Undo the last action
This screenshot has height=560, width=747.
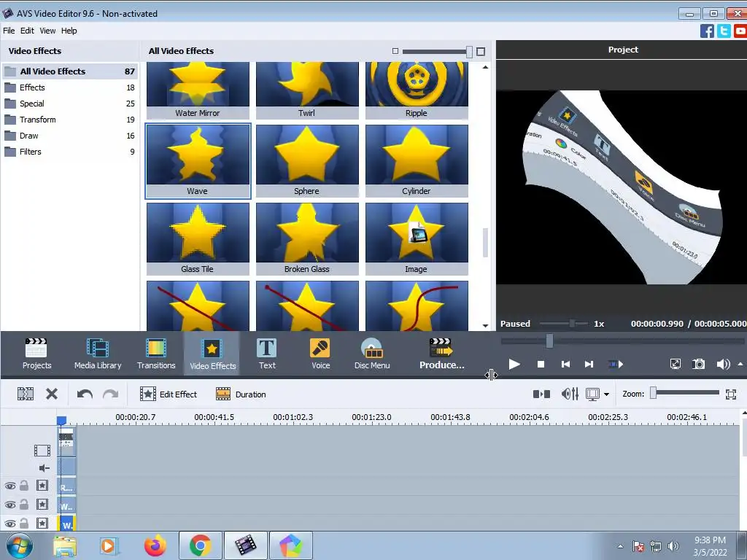click(x=85, y=394)
